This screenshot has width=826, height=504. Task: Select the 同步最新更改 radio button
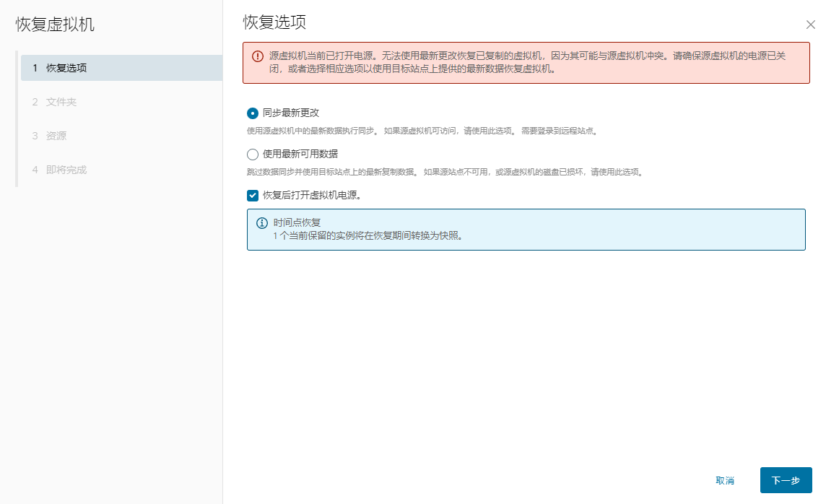tap(253, 113)
